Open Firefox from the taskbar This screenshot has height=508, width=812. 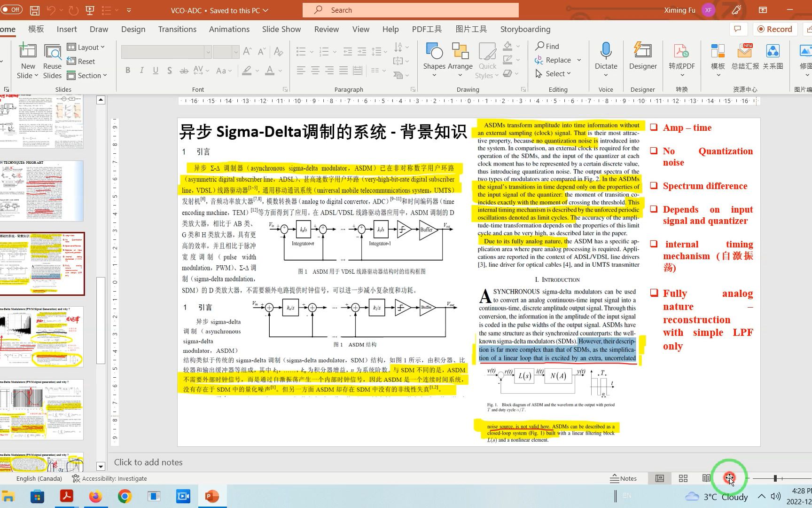[x=95, y=496]
